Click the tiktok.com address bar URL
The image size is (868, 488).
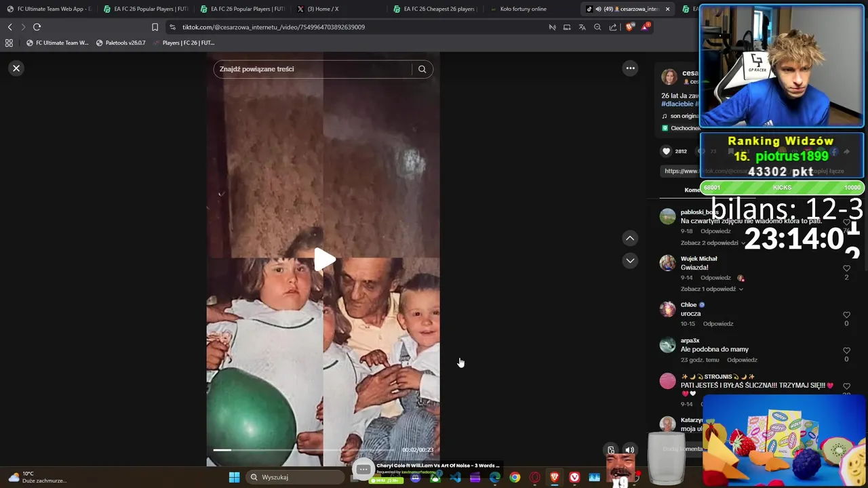pos(273,27)
